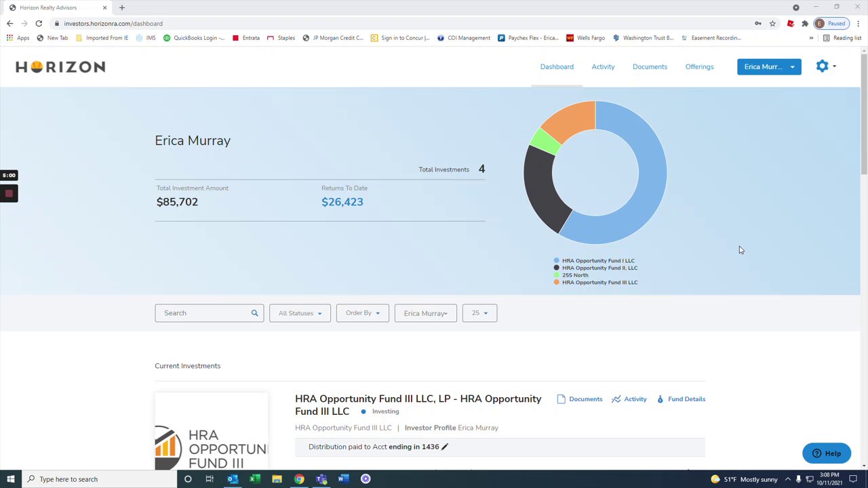Open the Order By dropdown
The width and height of the screenshot is (868, 488).
(x=363, y=313)
